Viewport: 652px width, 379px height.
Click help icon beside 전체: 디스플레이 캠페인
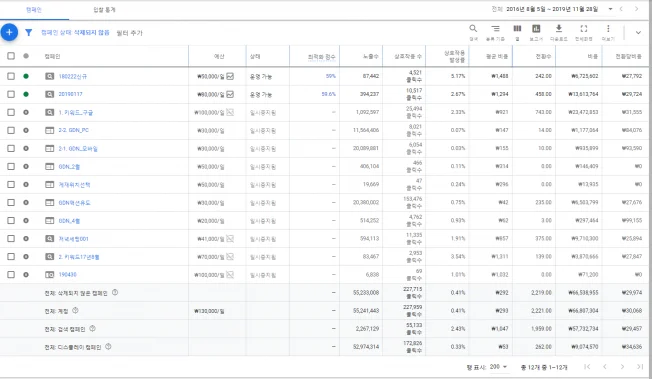[x=108, y=346]
